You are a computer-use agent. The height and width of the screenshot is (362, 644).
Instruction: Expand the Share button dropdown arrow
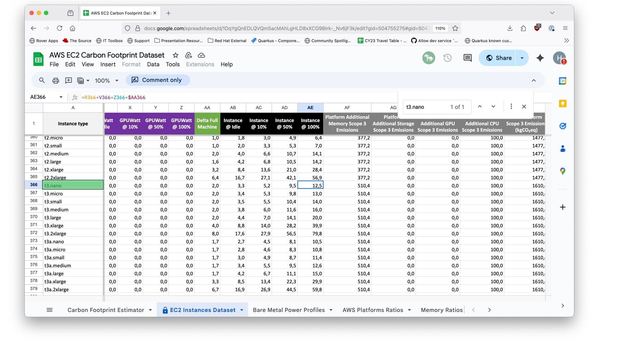522,58
